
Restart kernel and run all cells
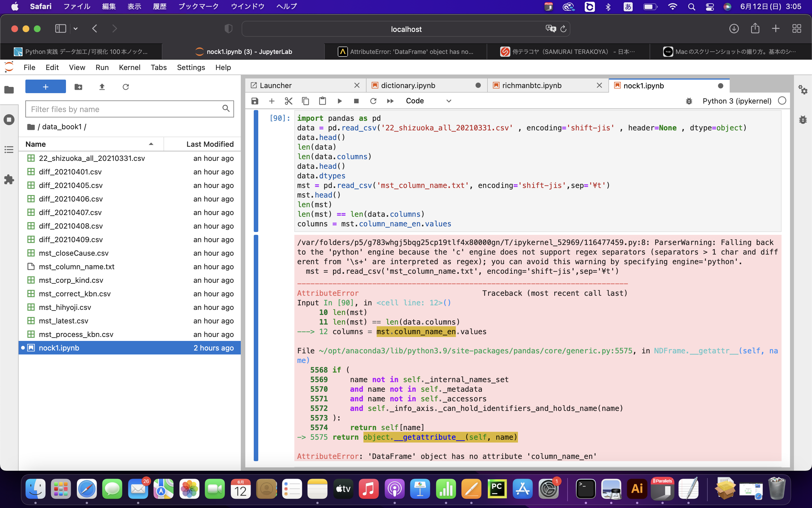coord(390,101)
